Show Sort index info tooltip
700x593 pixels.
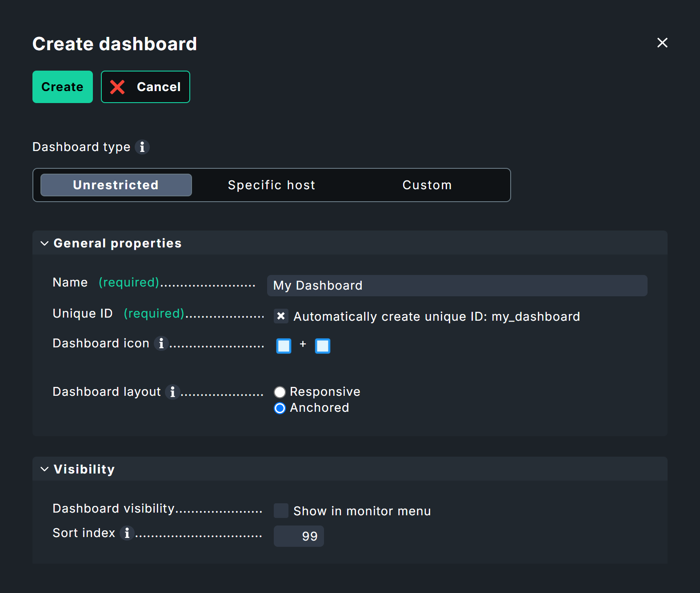click(x=127, y=533)
